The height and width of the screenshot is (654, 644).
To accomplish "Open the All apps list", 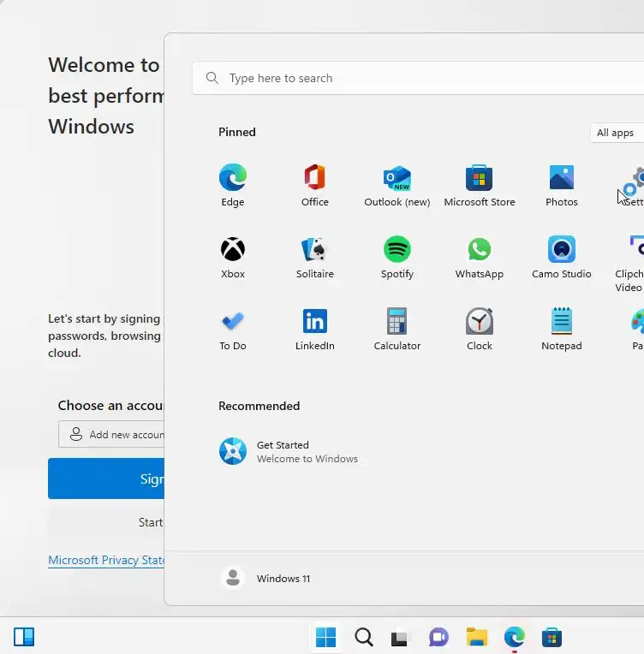I will pos(617,133).
